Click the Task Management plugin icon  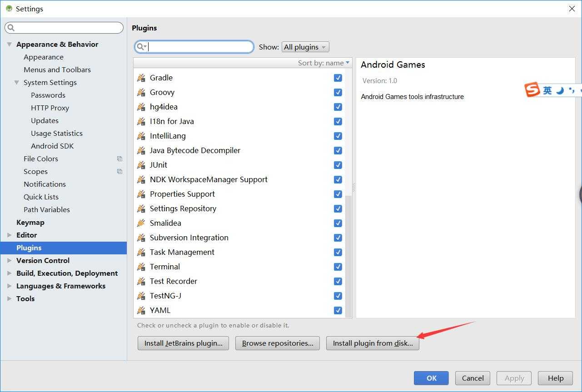[x=141, y=252]
